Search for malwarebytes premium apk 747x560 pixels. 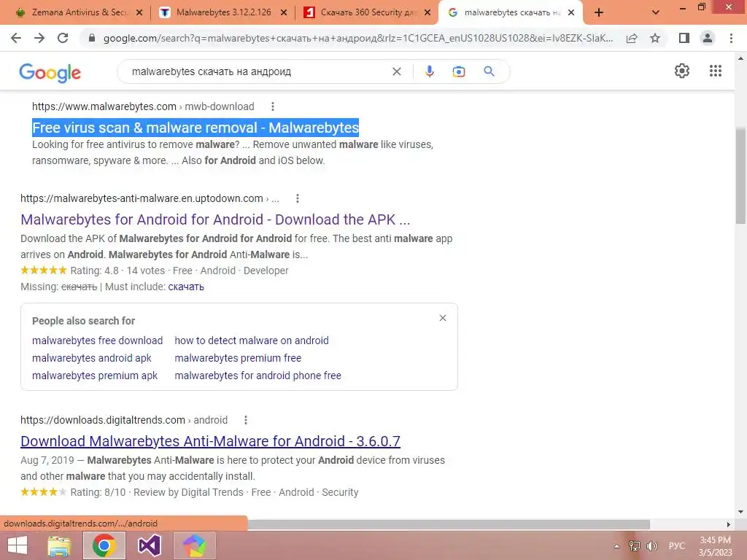click(x=95, y=376)
